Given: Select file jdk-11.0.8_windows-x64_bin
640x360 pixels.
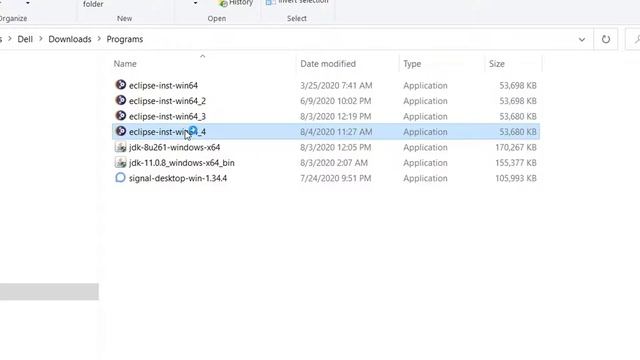Looking at the screenshot, I should pyautogui.click(x=182, y=163).
